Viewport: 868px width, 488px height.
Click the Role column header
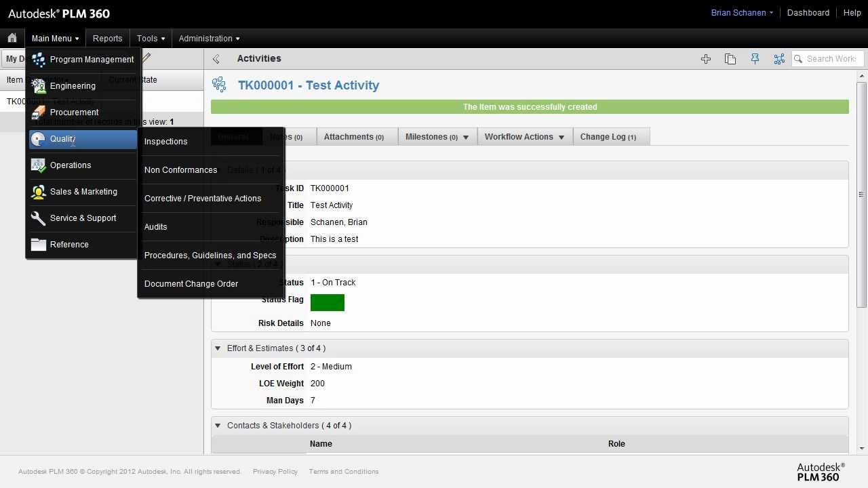616,444
